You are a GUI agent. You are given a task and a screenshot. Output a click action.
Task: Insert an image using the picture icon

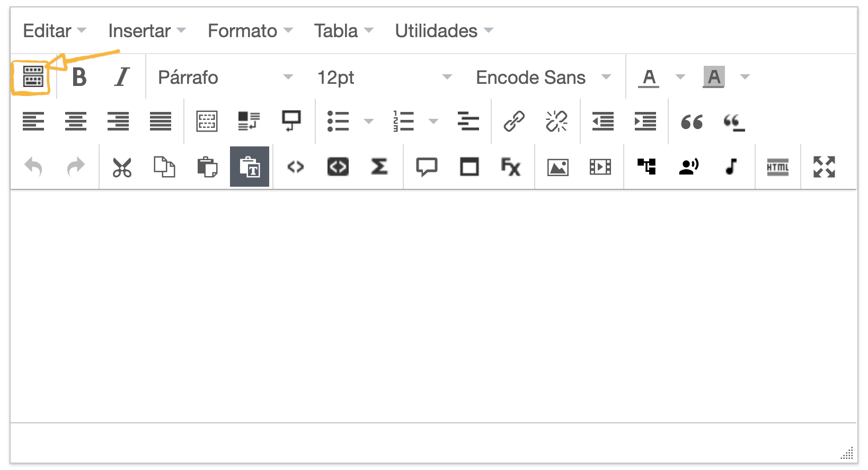(x=557, y=168)
